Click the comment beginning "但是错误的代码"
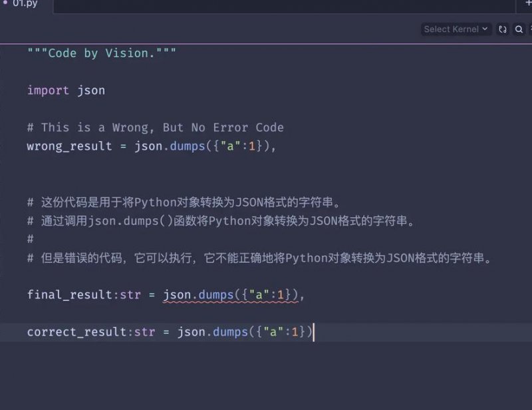This screenshot has width=532, height=410. pos(259,258)
